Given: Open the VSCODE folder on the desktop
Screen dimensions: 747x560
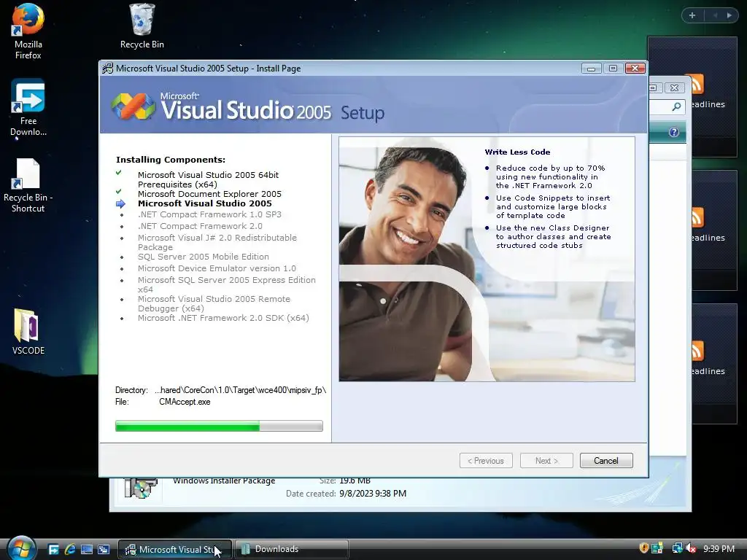Looking at the screenshot, I should coord(28,332).
